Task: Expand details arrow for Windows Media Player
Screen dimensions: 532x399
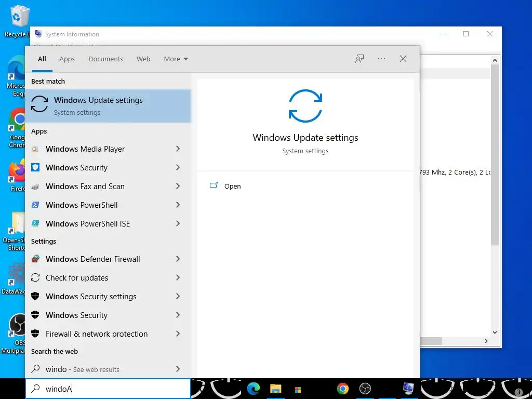Action: tap(178, 149)
